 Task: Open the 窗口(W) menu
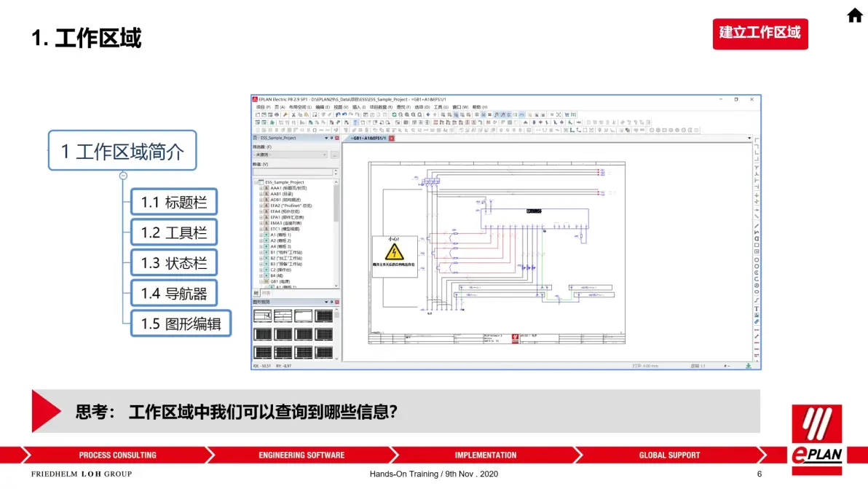(460, 107)
